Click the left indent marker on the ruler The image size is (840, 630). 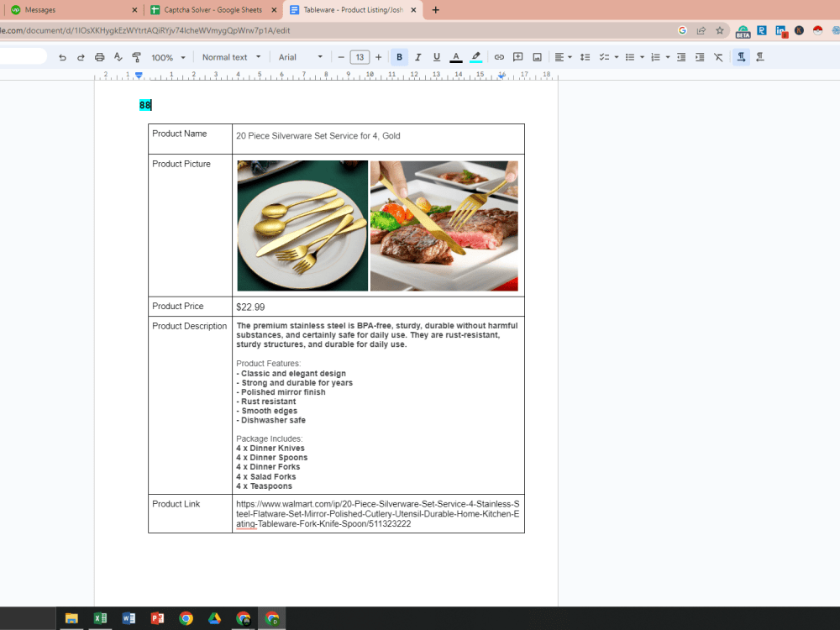[139, 76]
